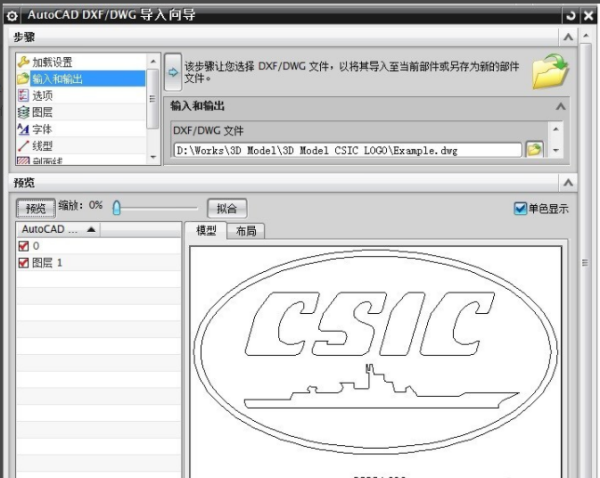600x478 pixels.
Task: Click the line icon beside 线型
Action: click(23, 146)
